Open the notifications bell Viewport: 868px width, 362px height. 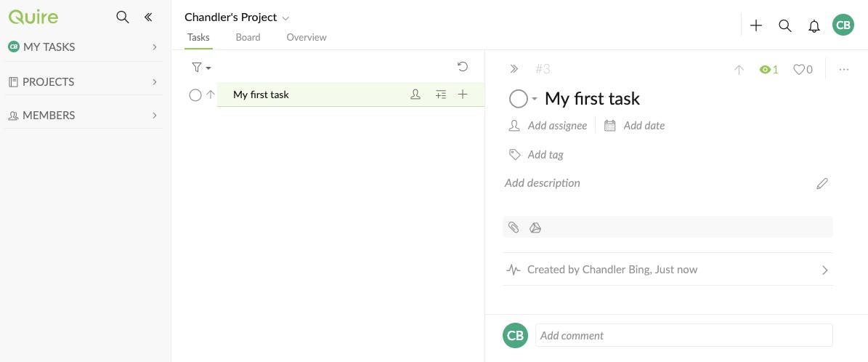814,25
